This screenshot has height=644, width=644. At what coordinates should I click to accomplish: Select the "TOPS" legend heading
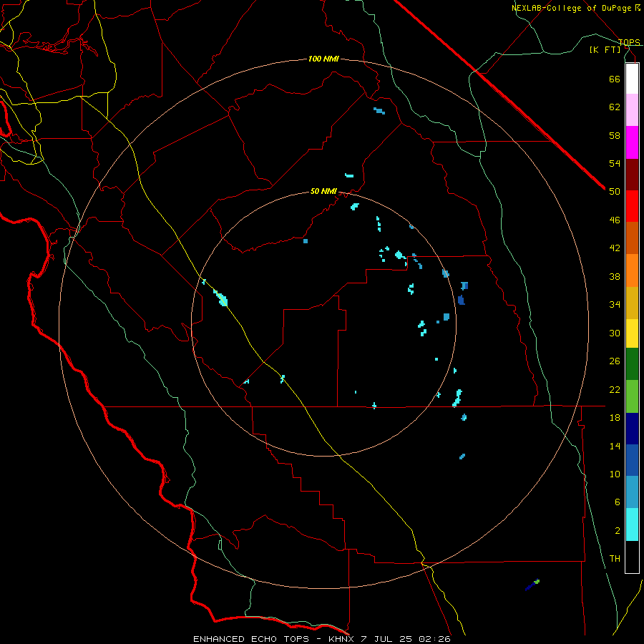(629, 42)
